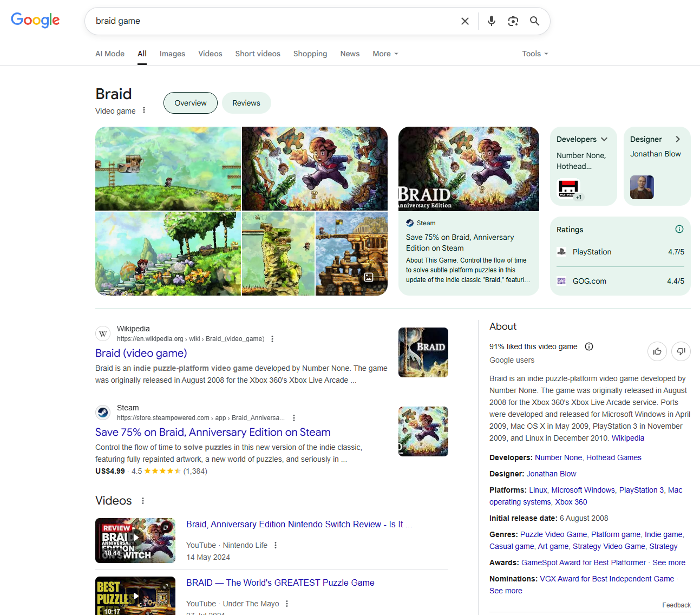
Task: Open the Number None developer link in About
Action: 558,457
